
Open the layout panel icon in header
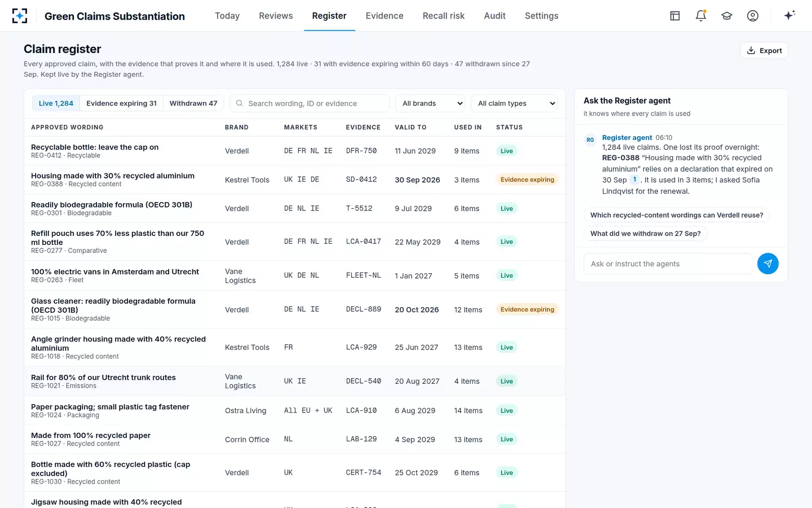coord(675,16)
